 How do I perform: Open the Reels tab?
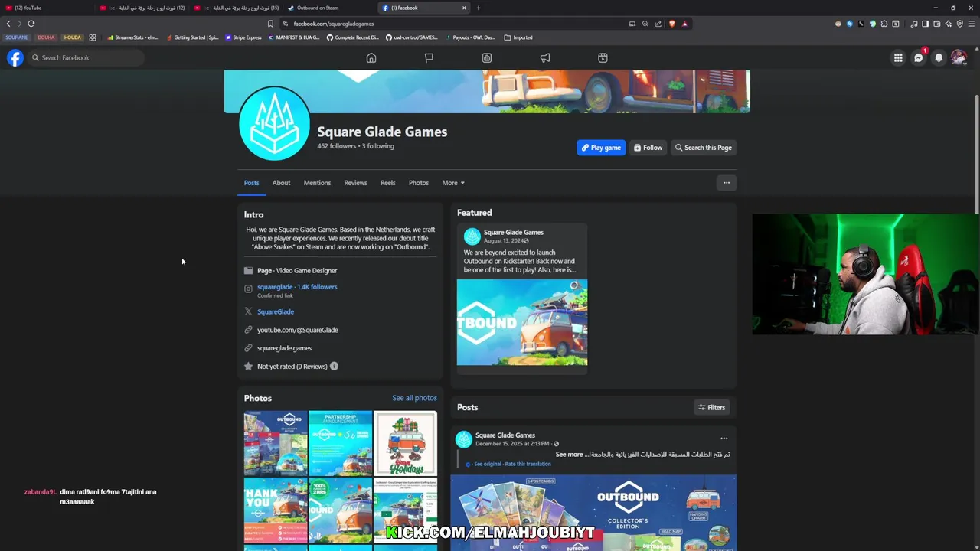[388, 183]
